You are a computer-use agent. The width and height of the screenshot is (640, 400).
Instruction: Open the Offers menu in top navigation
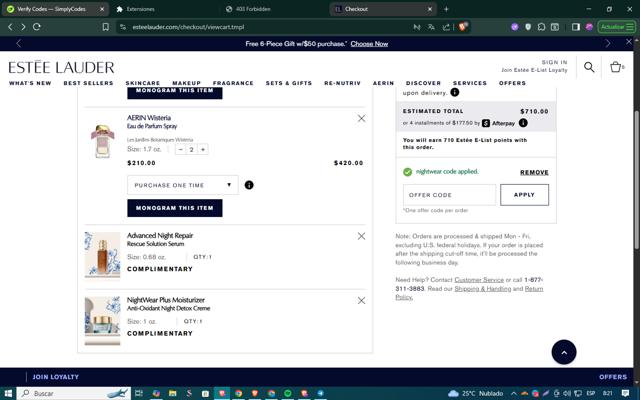(x=512, y=83)
